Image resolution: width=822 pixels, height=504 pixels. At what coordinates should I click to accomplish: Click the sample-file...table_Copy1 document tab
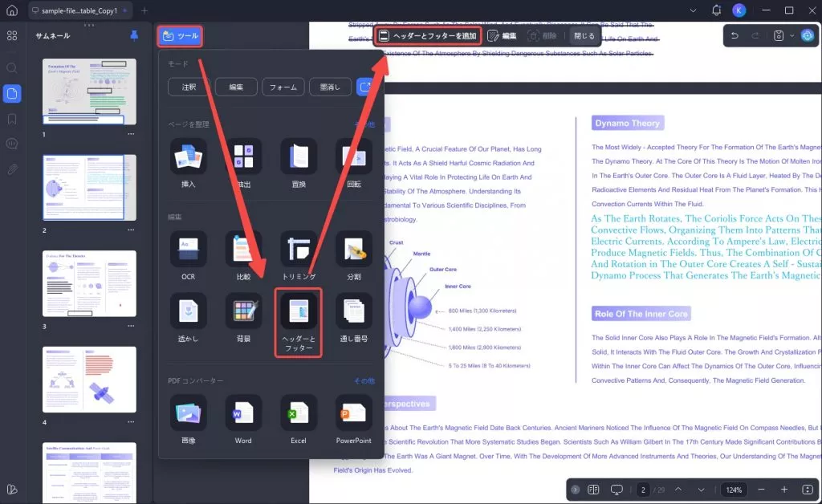coord(79,10)
